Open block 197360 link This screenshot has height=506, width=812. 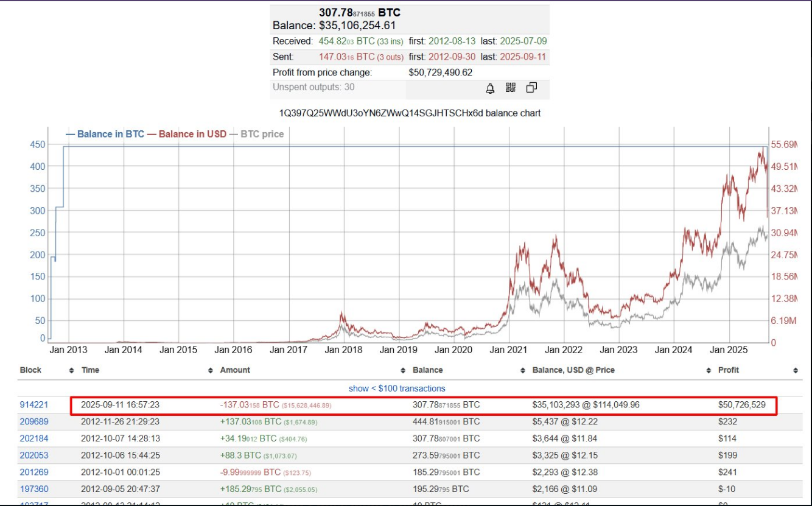pyautogui.click(x=34, y=490)
